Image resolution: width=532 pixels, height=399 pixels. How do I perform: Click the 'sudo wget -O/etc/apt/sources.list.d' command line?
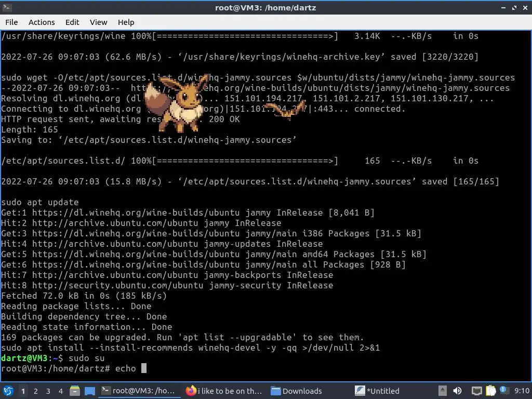click(x=258, y=78)
